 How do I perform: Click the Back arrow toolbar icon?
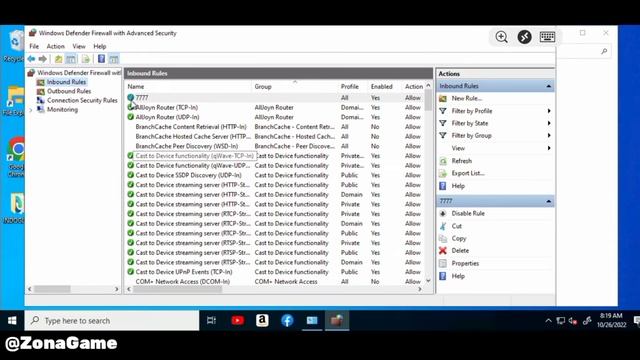31,59
